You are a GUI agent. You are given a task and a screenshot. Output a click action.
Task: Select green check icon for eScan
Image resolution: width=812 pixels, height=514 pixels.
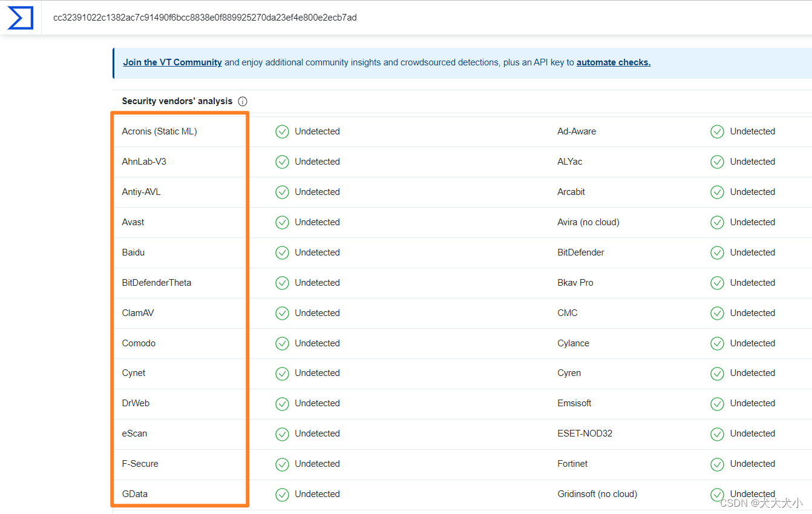(282, 433)
